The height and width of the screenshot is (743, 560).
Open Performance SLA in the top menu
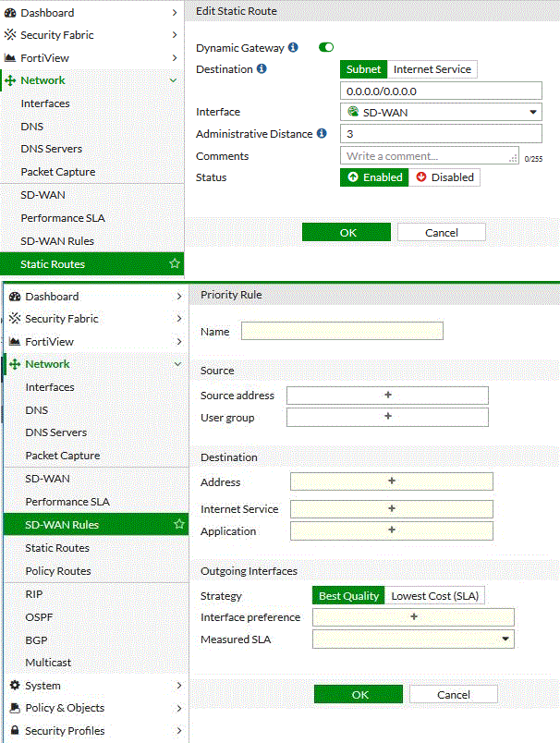coord(63,218)
